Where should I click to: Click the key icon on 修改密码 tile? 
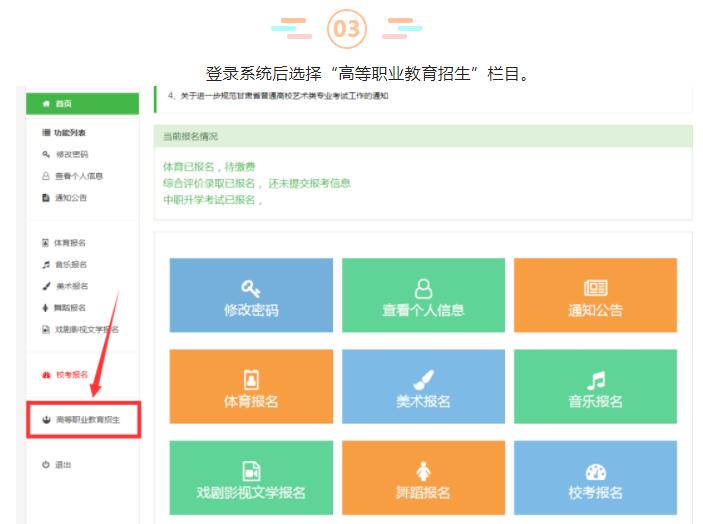point(250,288)
